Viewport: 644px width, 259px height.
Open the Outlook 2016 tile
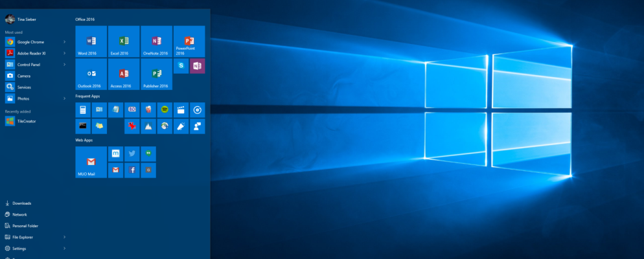tap(91, 74)
